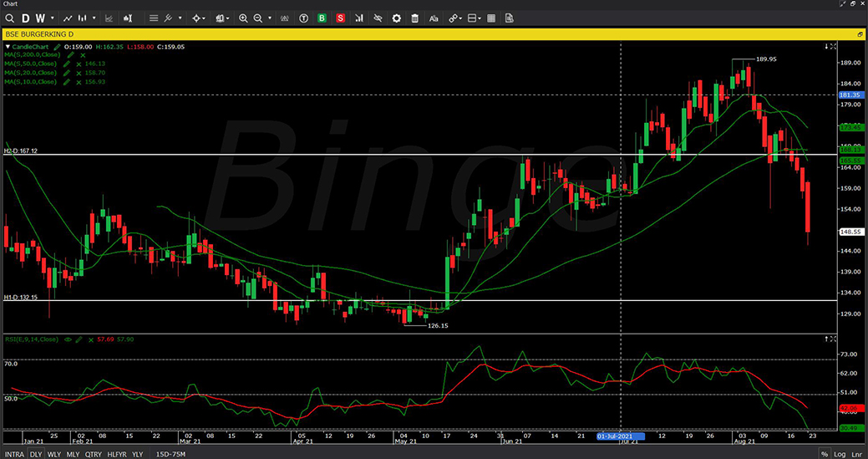Open the crosshair cursor dropdown
868x459 pixels.
(x=198, y=18)
